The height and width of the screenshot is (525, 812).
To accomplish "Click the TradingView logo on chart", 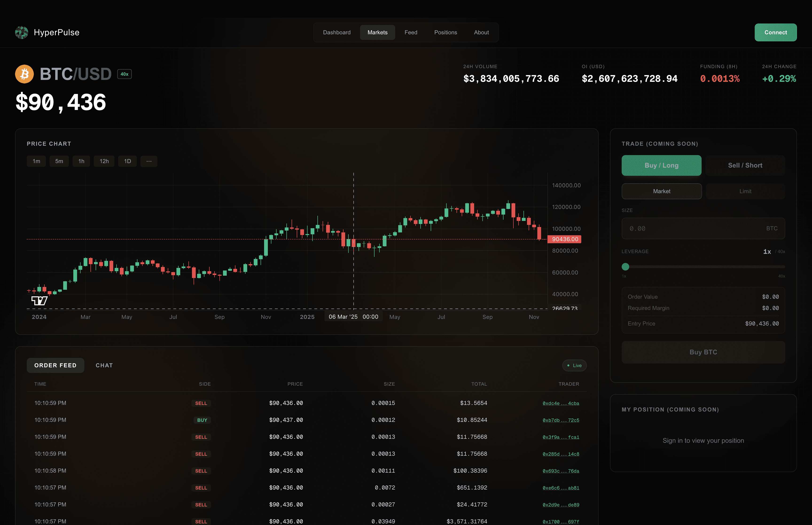I will point(39,300).
